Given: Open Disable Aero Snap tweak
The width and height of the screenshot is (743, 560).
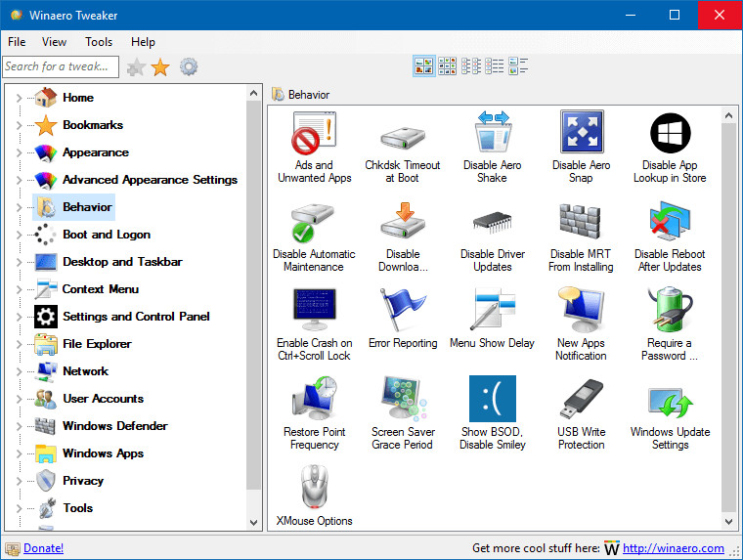Looking at the screenshot, I should coord(581,147).
